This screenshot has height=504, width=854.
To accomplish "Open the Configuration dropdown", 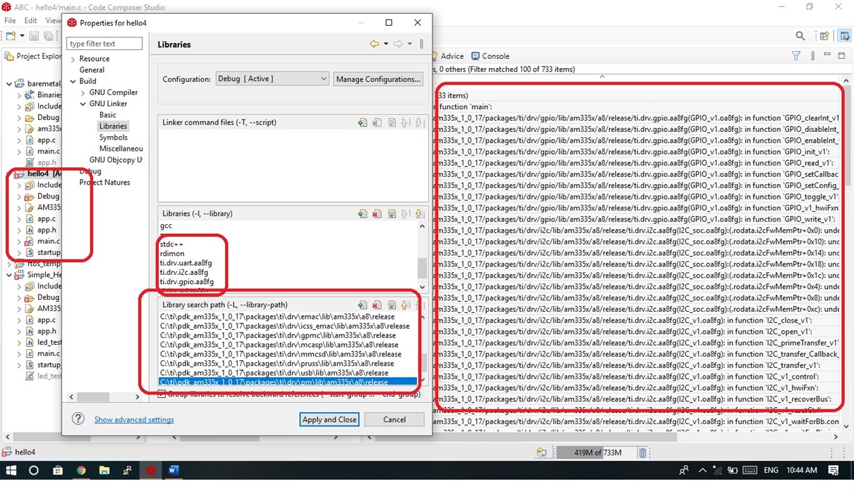I will pyautogui.click(x=272, y=79).
